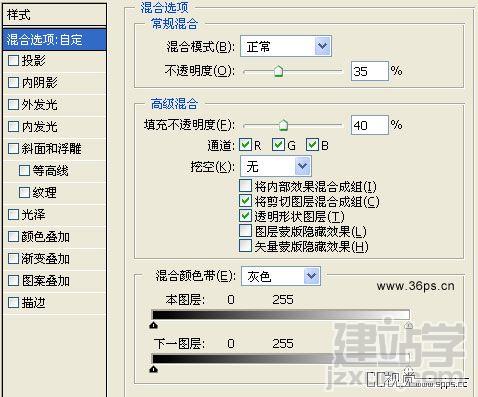Check 将内部效果混合成组 option
Screen dimensions: 478x397
pyautogui.click(x=245, y=185)
